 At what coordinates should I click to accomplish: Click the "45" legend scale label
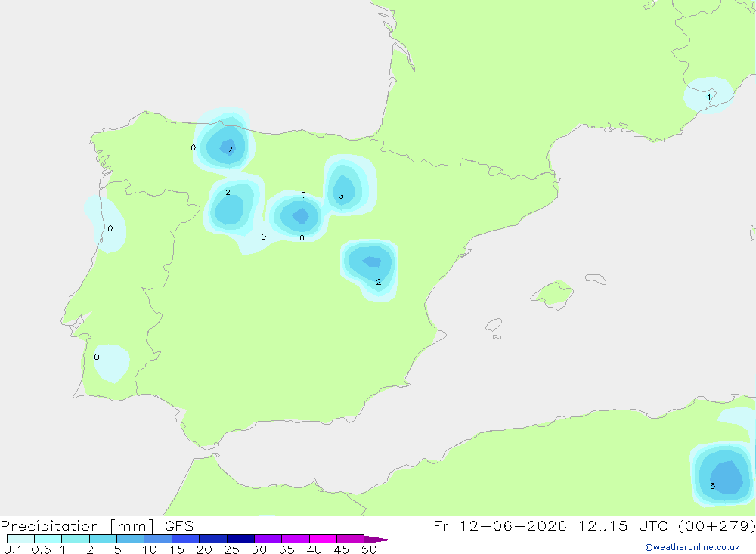click(342, 549)
